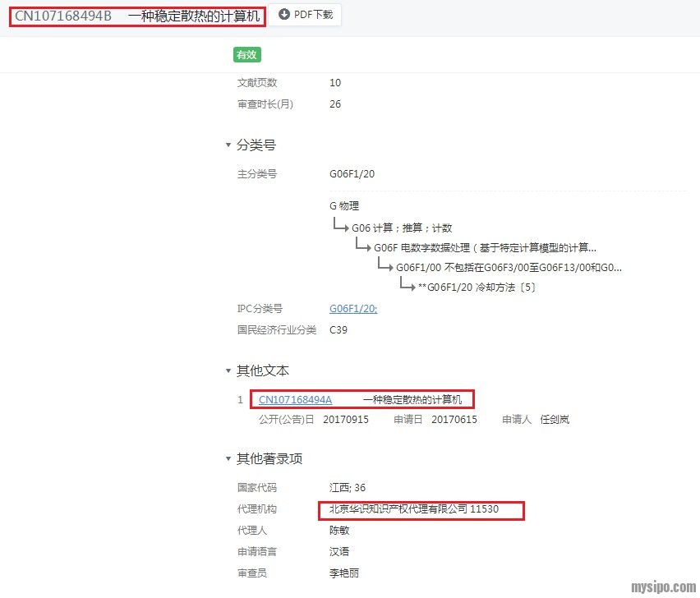Open the CN107168494A related document link

(x=295, y=400)
